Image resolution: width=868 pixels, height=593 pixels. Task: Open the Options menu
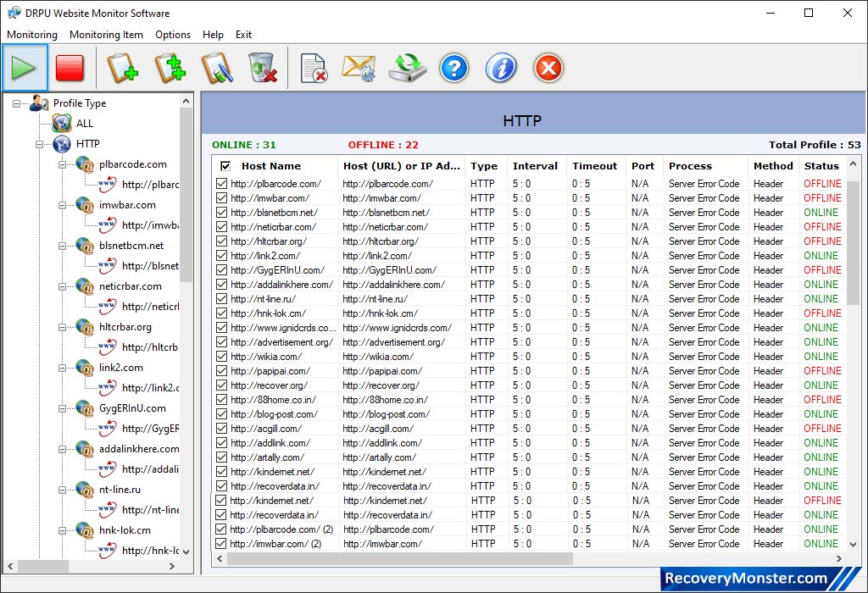pyautogui.click(x=173, y=35)
